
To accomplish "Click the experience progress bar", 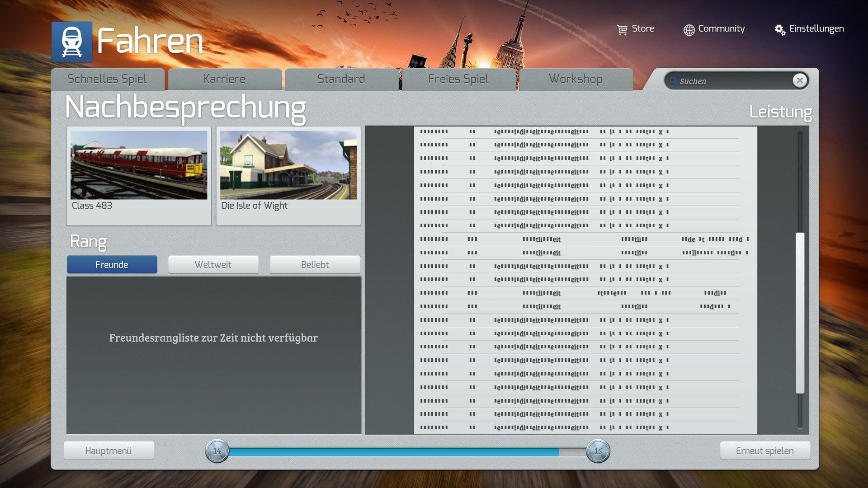I will 407,451.
